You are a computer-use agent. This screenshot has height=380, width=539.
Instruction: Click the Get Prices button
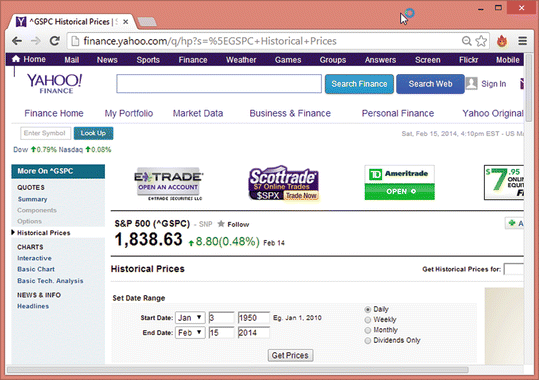(290, 355)
